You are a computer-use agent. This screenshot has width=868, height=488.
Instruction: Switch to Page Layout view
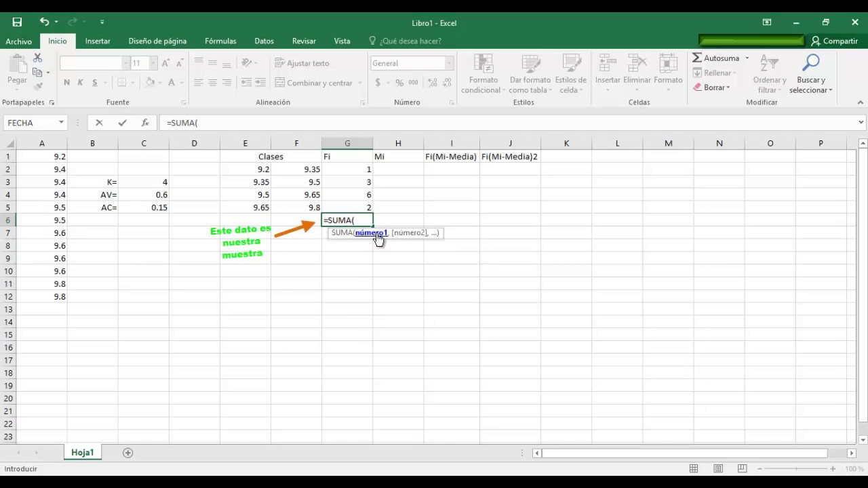[x=718, y=469]
